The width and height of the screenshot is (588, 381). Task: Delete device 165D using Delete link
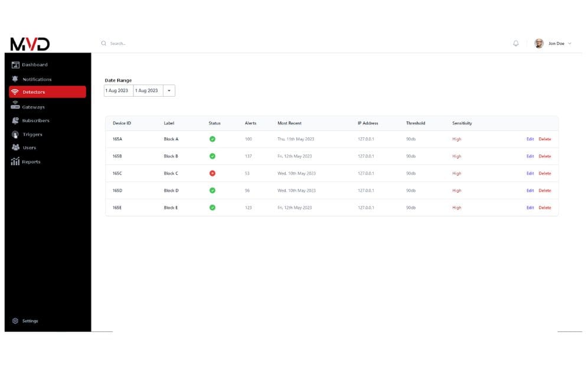pos(544,190)
